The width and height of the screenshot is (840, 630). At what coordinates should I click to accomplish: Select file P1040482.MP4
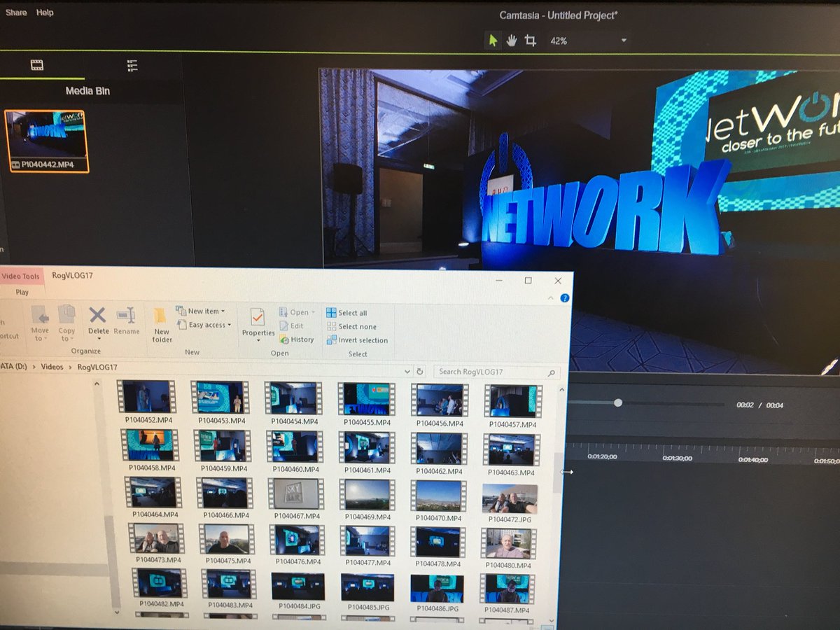click(161, 587)
